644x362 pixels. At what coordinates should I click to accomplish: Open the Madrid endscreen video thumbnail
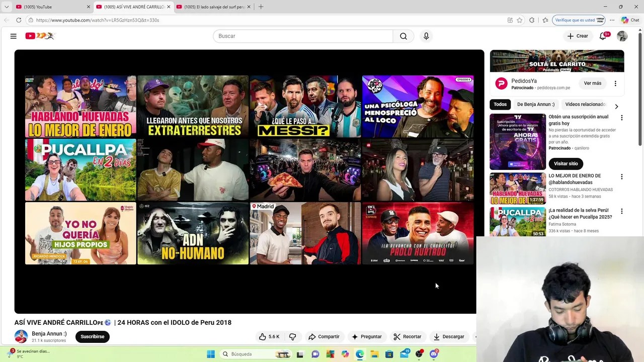[x=305, y=233]
